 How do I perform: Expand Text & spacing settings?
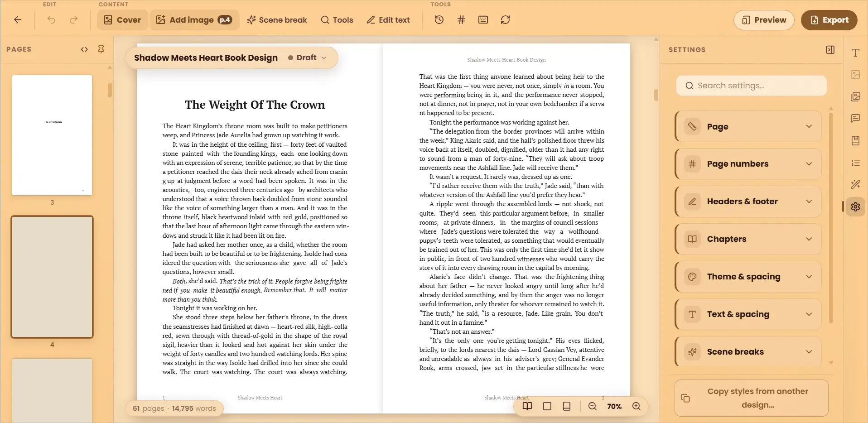coord(748,314)
